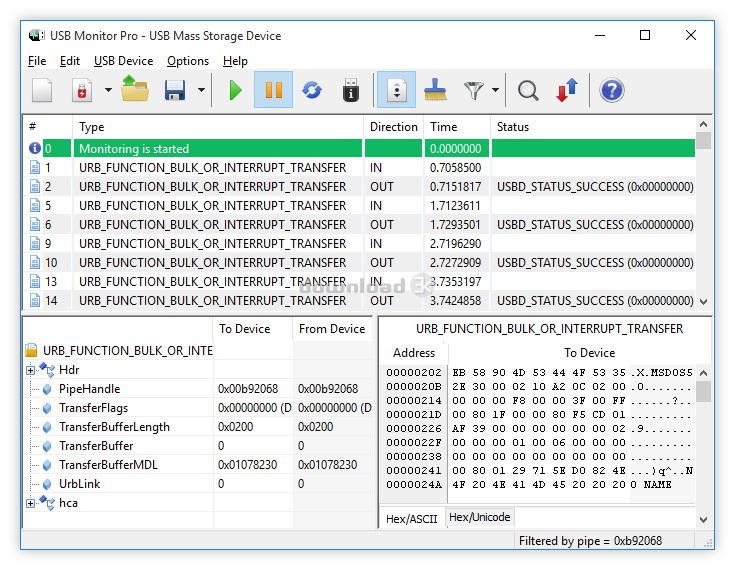The height and width of the screenshot is (570, 735).
Task: Select packet row number 5
Action: [360, 206]
